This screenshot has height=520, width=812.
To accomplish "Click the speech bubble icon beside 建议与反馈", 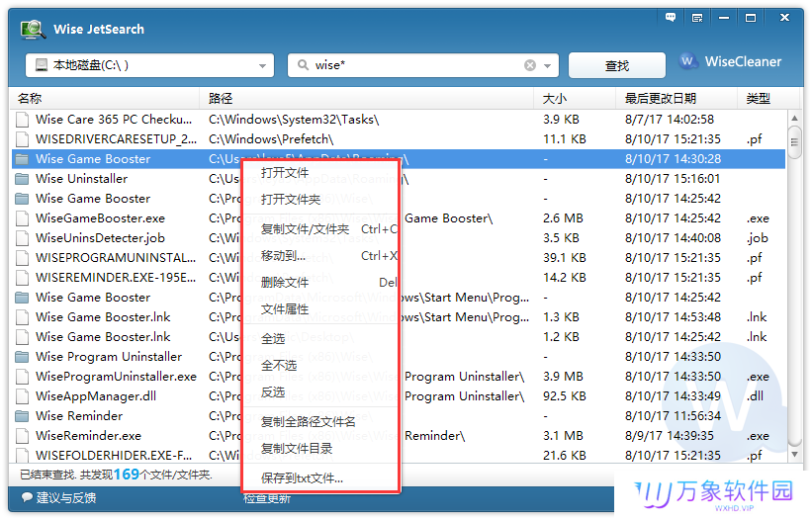I will coord(27,497).
